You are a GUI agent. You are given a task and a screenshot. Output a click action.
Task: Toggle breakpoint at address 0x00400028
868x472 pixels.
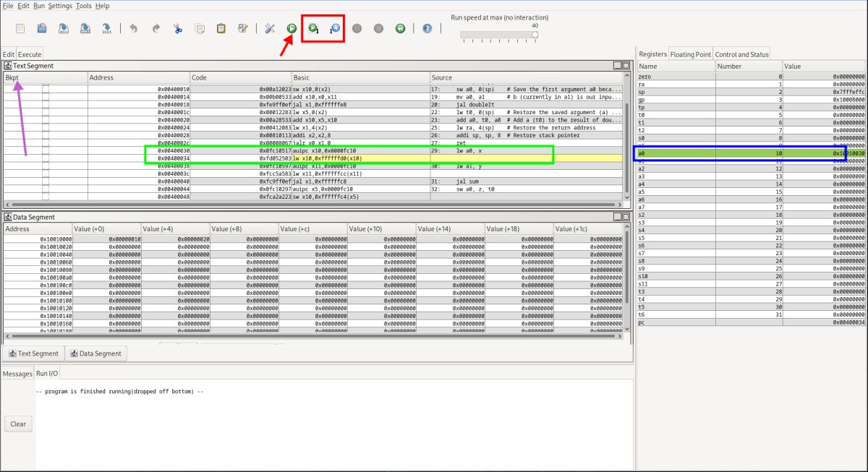pyautogui.click(x=46, y=134)
